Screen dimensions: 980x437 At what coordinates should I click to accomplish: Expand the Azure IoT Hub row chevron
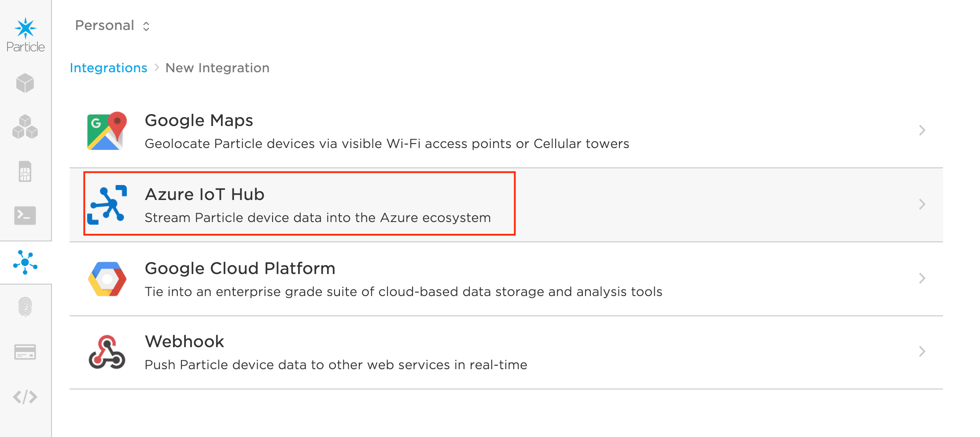click(922, 204)
